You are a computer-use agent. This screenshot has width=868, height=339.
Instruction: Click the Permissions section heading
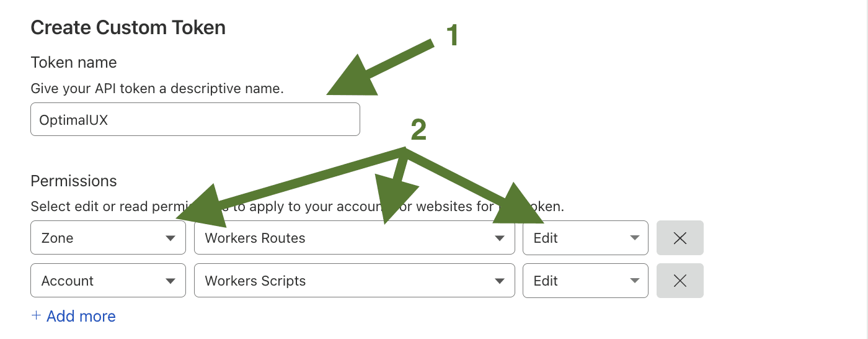(x=74, y=181)
